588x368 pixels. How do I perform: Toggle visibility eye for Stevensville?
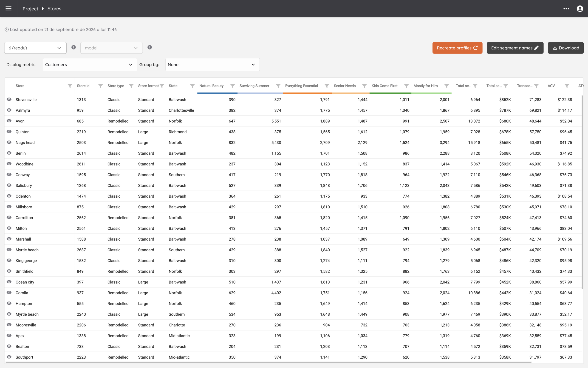point(9,99)
